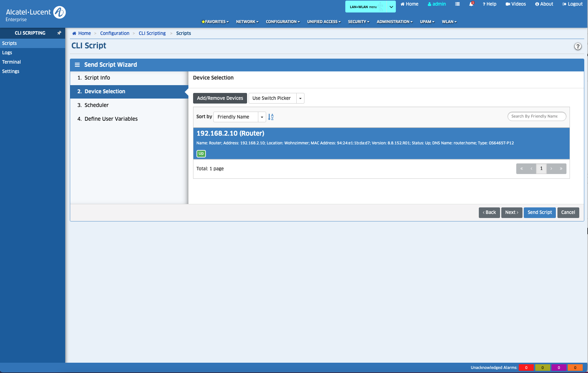Toggle the A-Z sort order icon
The image size is (588, 373).
click(271, 117)
